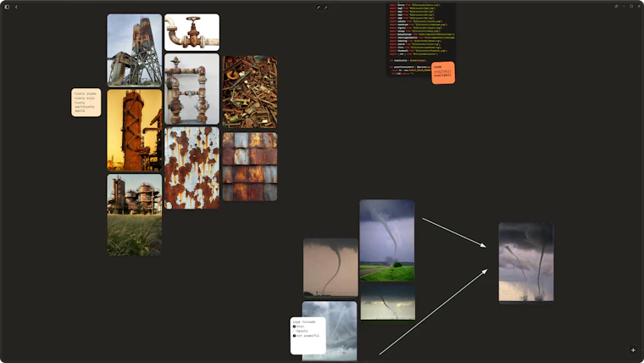644x363 pixels.
Task: Select the right pencil tool icon
Action: [325, 8]
